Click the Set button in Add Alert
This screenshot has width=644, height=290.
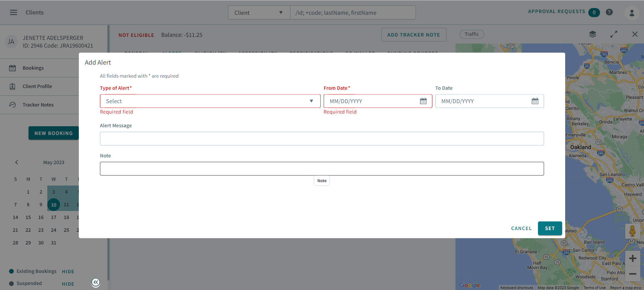[550, 228]
